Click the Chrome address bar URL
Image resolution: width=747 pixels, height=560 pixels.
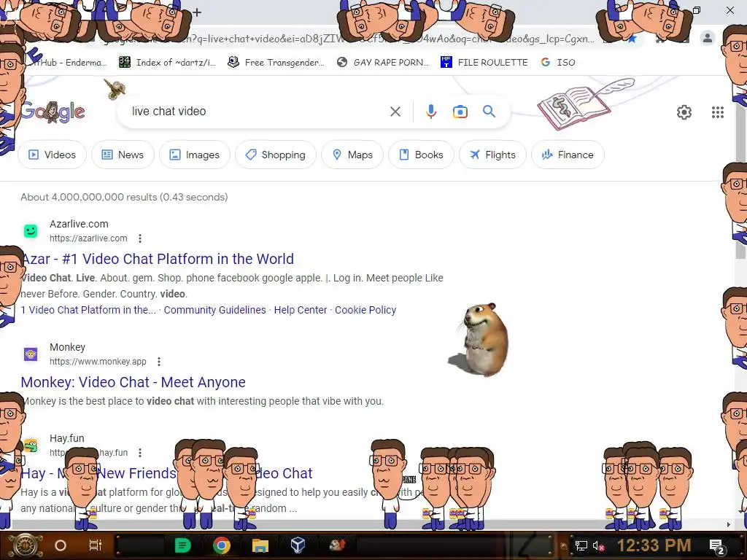(348, 39)
